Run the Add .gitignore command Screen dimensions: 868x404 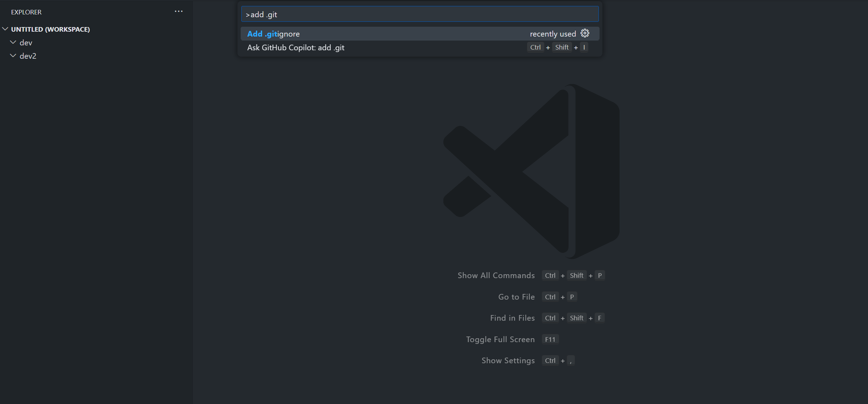point(274,34)
